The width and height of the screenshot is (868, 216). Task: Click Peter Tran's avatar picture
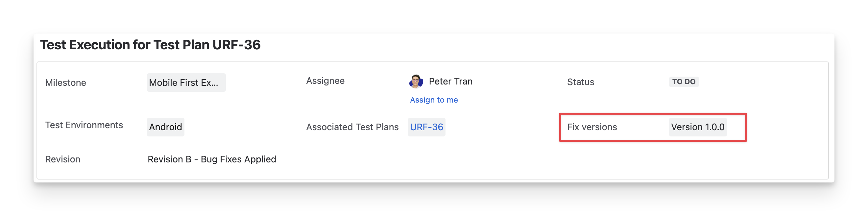pyautogui.click(x=416, y=82)
